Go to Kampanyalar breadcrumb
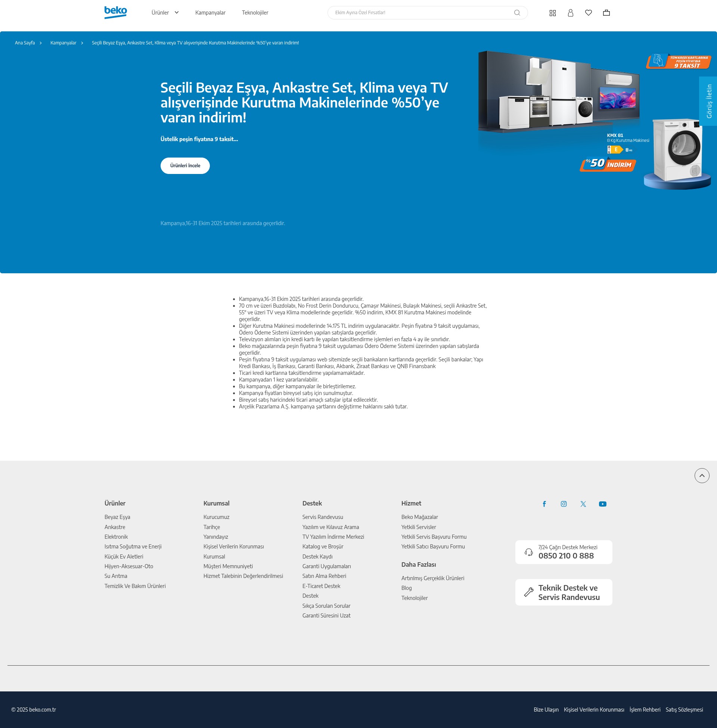The image size is (717, 728). (x=63, y=43)
